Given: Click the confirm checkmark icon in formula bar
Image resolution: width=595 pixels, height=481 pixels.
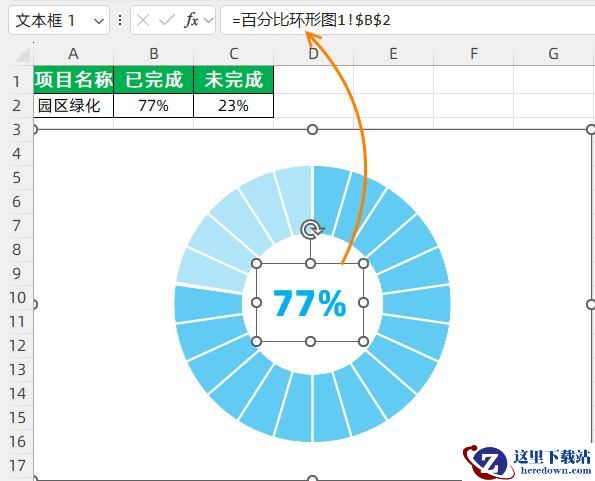Looking at the screenshot, I should [167, 20].
